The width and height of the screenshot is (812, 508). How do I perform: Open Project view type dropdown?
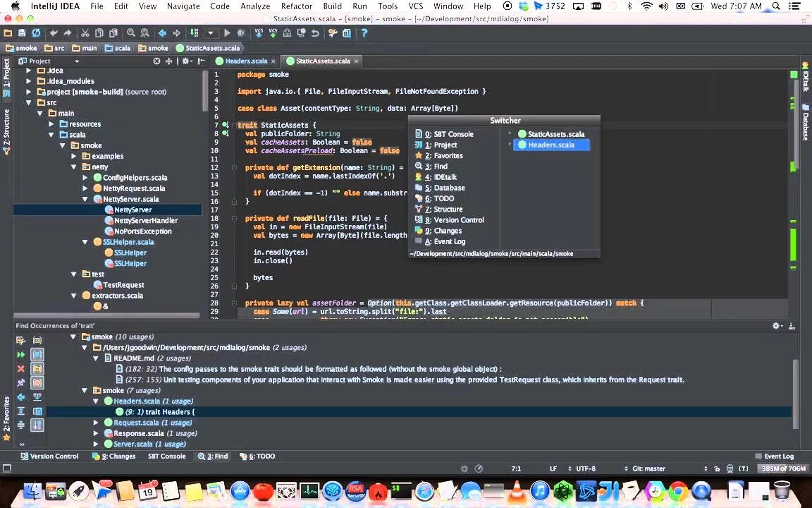point(77,61)
